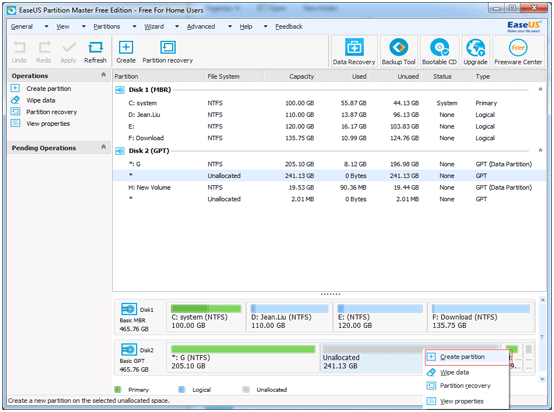Select the C: system row

coord(329,103)
